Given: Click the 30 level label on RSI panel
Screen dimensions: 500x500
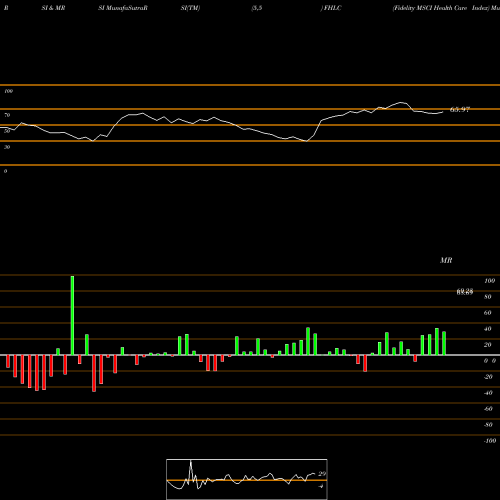Looking at the screenshot, I should [7, 147].
